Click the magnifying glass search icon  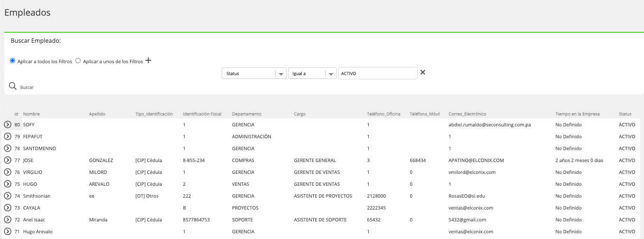tap(13, 86)
